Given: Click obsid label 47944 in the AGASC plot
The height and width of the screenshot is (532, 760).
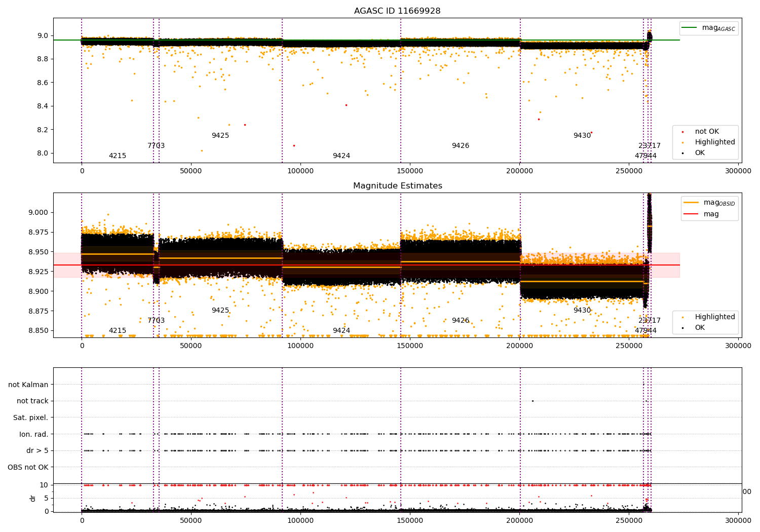Looking at the screenshot, I should 645,156.
